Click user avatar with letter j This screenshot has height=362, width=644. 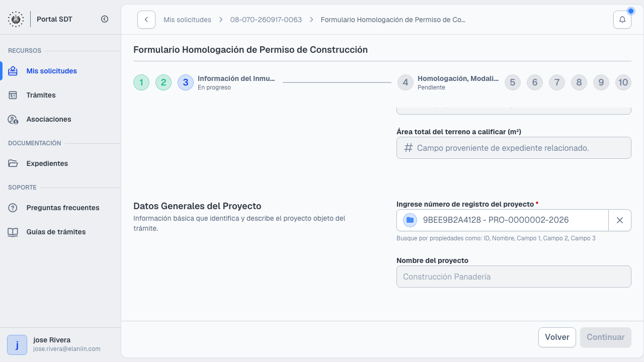pyautogui.click(x=17, y=345)
